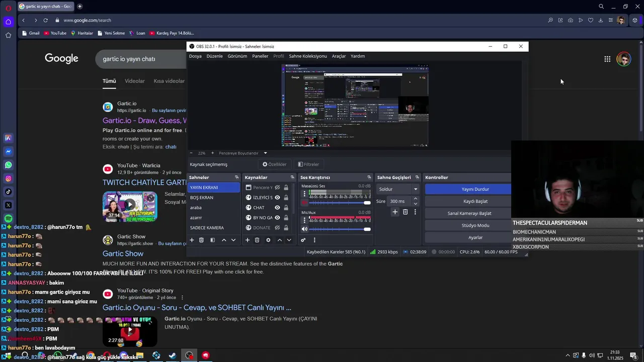Open Ses Karıştırıcı footer three-dot menu
644x362 pixels.
coord(314,240)
